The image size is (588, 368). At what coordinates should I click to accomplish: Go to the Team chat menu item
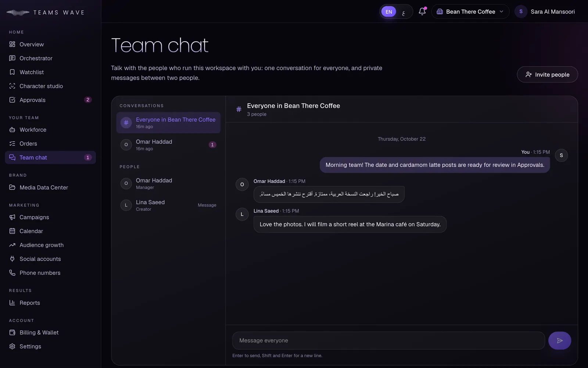tap(50, 158)
